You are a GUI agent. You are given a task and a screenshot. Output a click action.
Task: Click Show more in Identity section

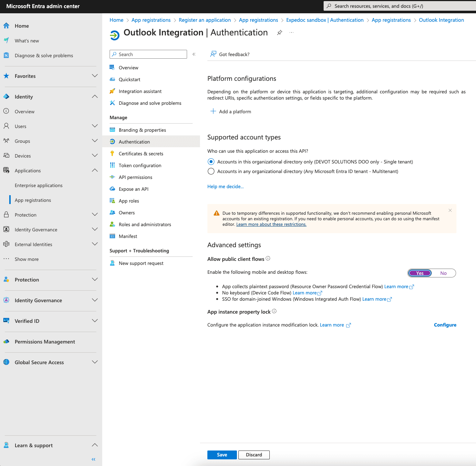(x=27, y=259)
